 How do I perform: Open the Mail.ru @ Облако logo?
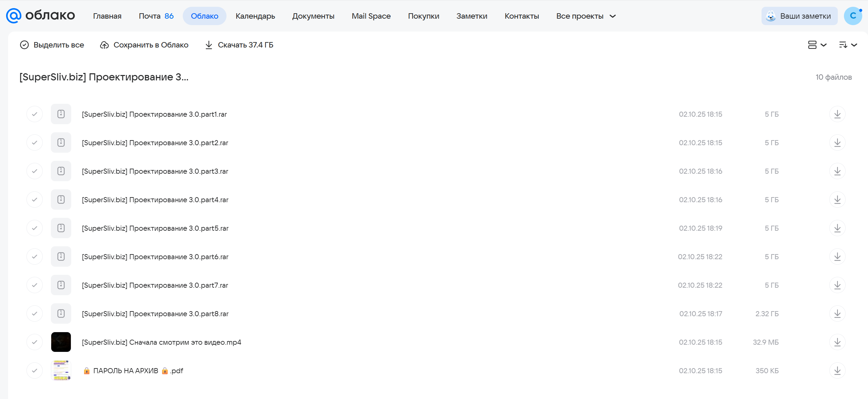(x=41, y=16)
